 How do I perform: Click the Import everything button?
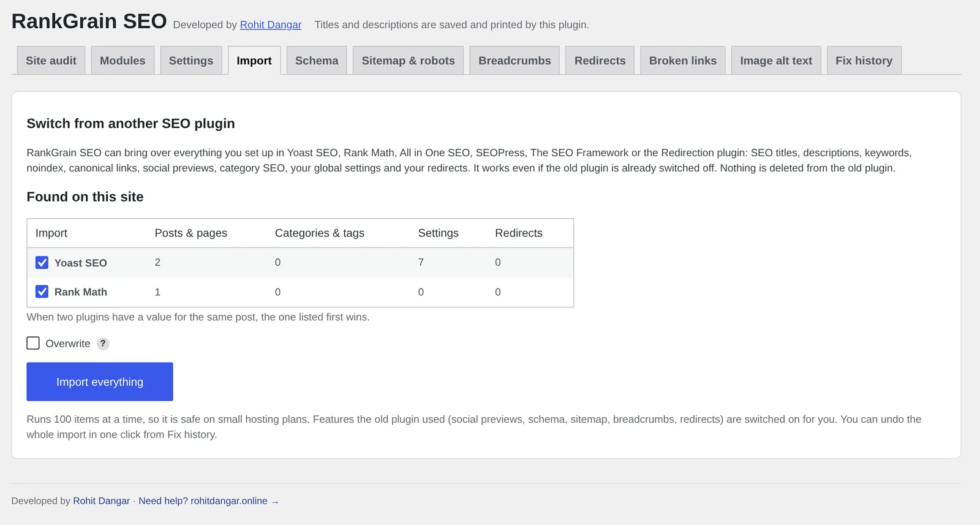pos(100,382)
